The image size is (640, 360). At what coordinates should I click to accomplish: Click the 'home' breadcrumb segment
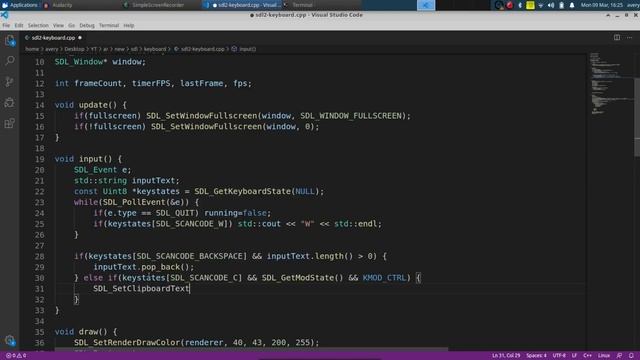click(x=32, y=49)
